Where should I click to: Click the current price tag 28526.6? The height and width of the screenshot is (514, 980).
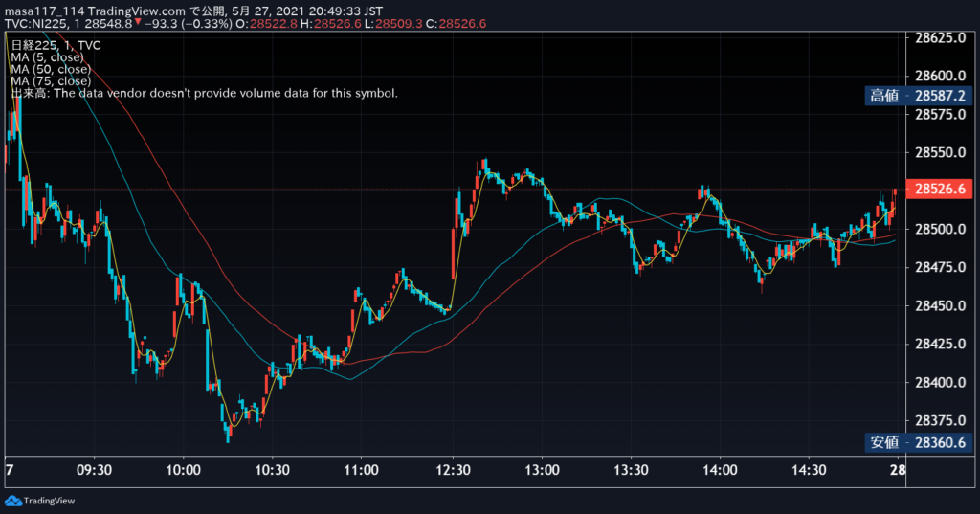coord(940,189)
